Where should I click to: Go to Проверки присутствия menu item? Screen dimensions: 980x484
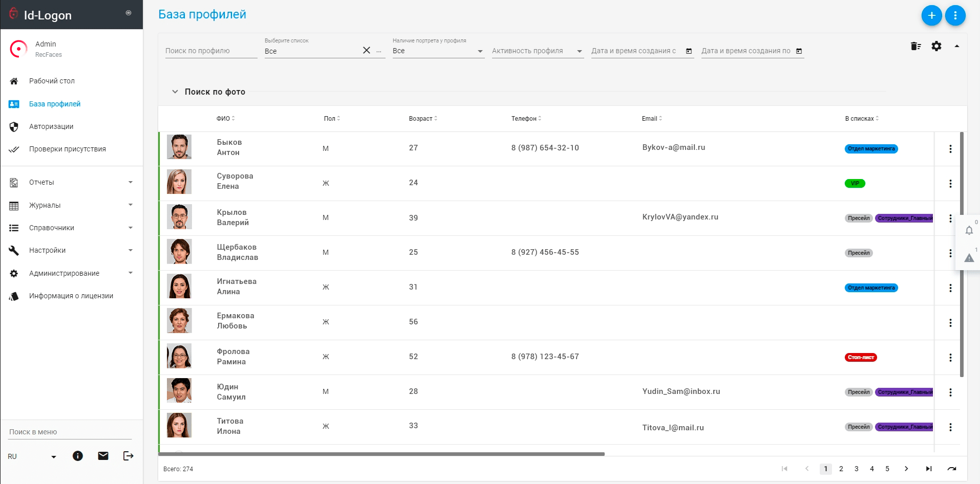(x=67, y=149)
